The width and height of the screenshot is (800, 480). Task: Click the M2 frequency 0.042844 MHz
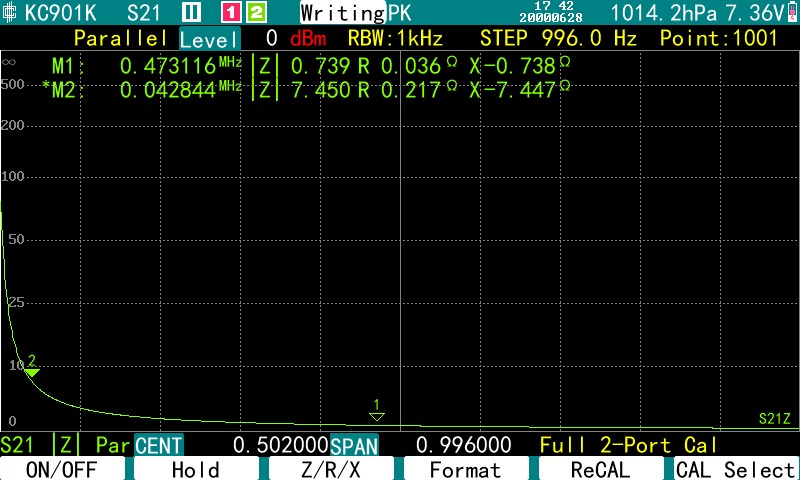[181, 90]
